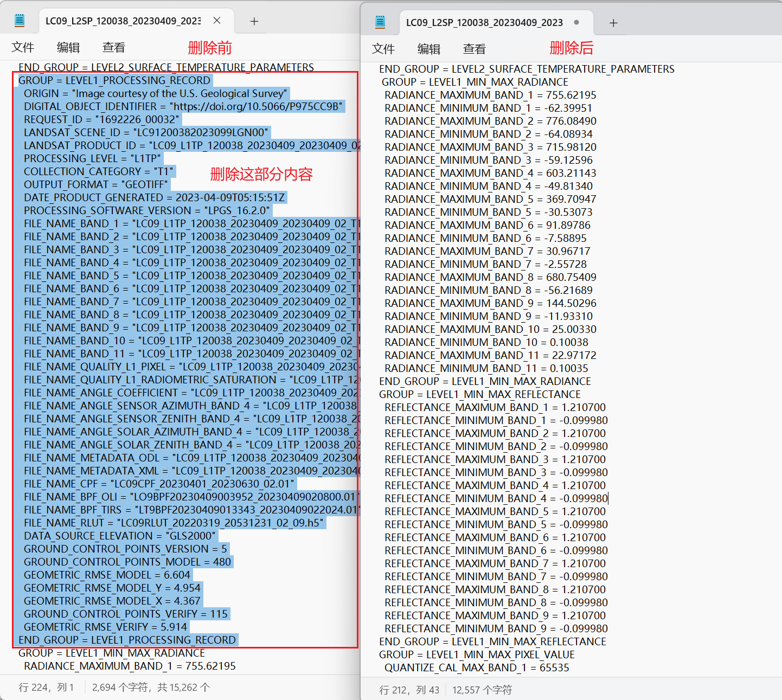Click the DATE_PRODUCT_GENERATED line
Viewport: 782px width, 700px height.
155,197
